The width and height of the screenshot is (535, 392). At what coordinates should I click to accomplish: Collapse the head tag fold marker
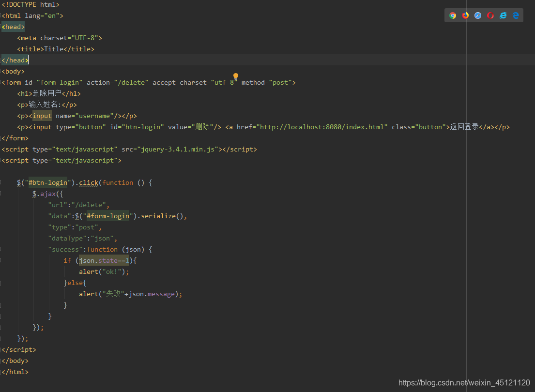0,27
